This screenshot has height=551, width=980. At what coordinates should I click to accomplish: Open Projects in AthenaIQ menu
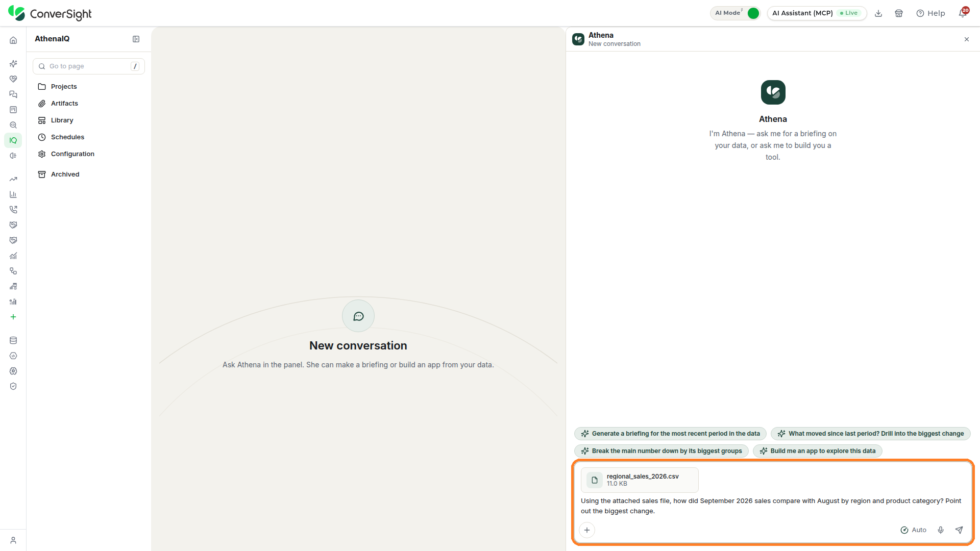[89, 87]
